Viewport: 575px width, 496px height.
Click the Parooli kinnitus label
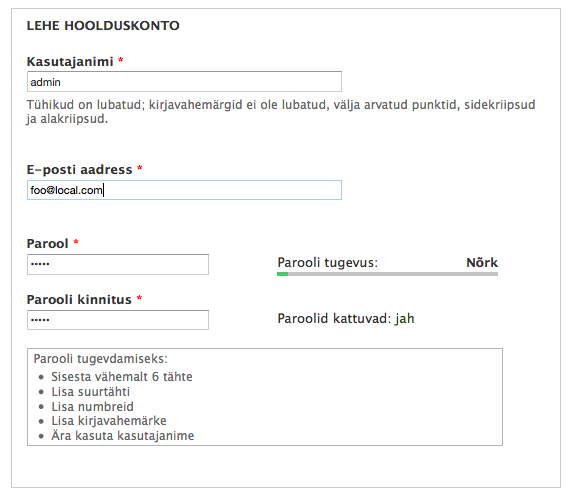click(79, 300)
